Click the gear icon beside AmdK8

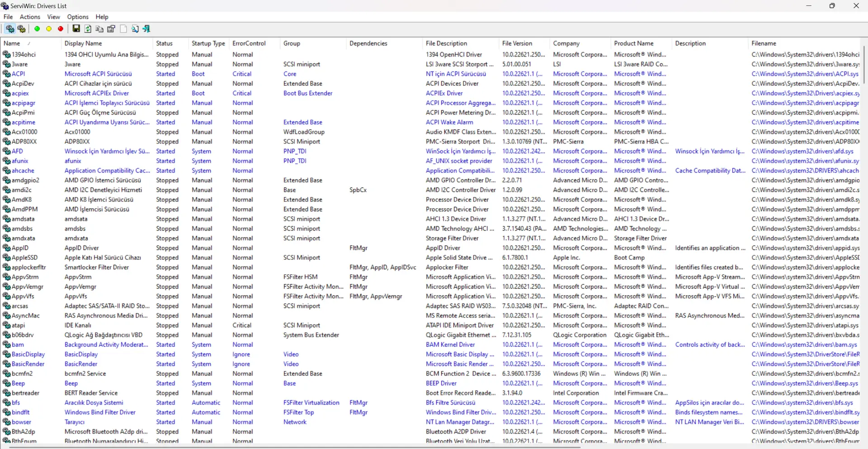pos(6,200)
